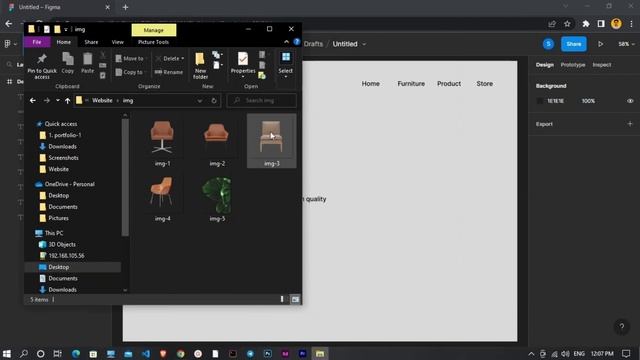Image resolution: width=640 pixels, height=360 pixels.
Task: Click Furniture nav text on canvas
Action: click(411, 83)
